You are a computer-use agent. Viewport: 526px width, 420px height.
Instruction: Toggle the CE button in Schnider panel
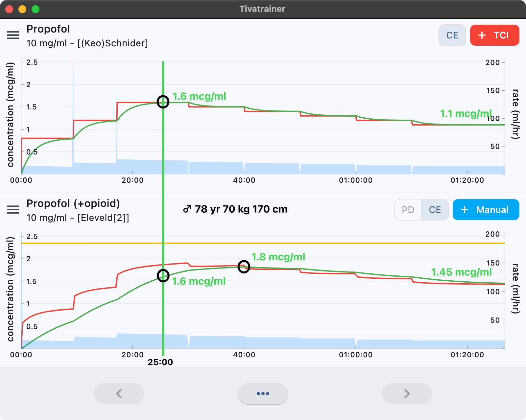click(452, 35)
